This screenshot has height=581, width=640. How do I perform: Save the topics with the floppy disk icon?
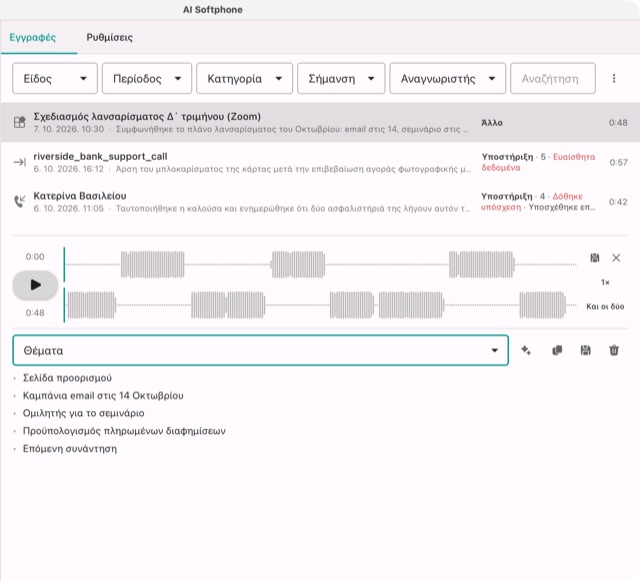[x=585, y=350]
